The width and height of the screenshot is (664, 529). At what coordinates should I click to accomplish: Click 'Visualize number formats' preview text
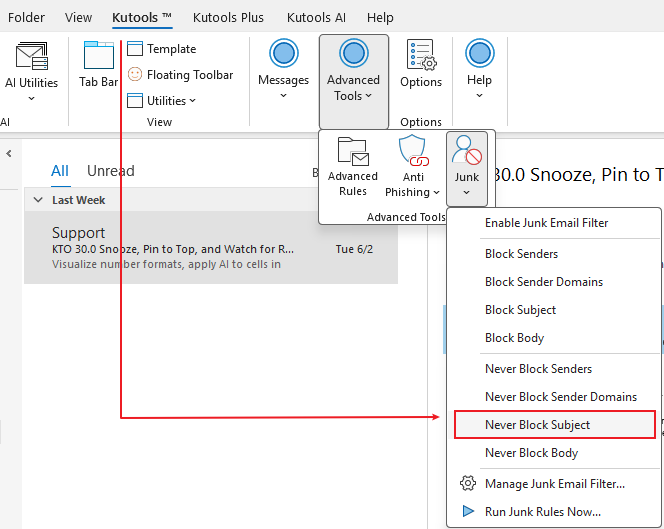pos(166,264)
